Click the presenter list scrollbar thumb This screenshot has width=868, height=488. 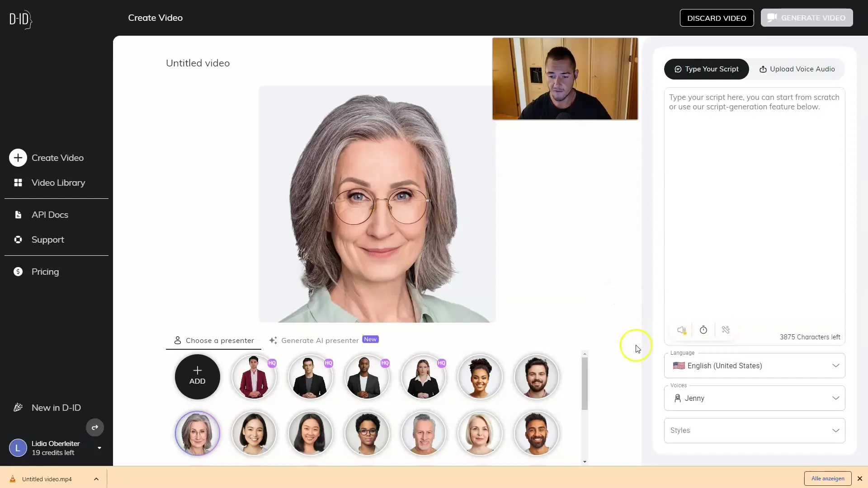pyautogui.click(x=585, y=383)
